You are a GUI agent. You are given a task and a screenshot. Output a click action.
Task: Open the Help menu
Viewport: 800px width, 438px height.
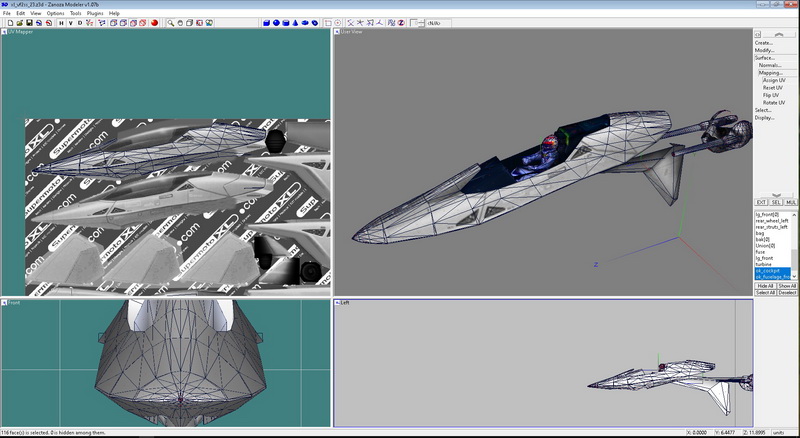point(114,13)
